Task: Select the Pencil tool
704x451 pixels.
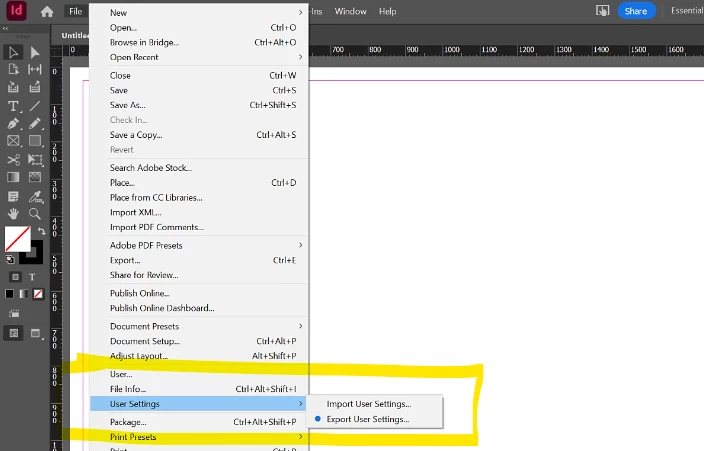Action: coord(35,124)
